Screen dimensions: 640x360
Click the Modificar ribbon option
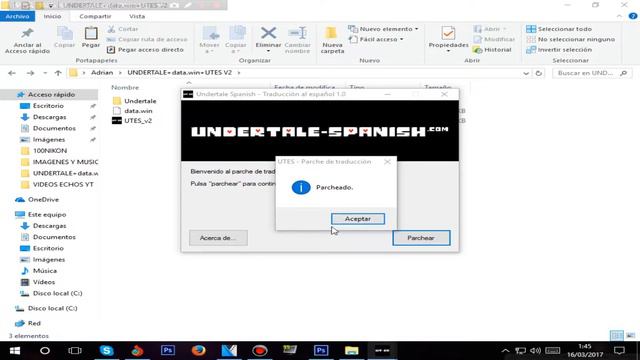pos(494,39)
